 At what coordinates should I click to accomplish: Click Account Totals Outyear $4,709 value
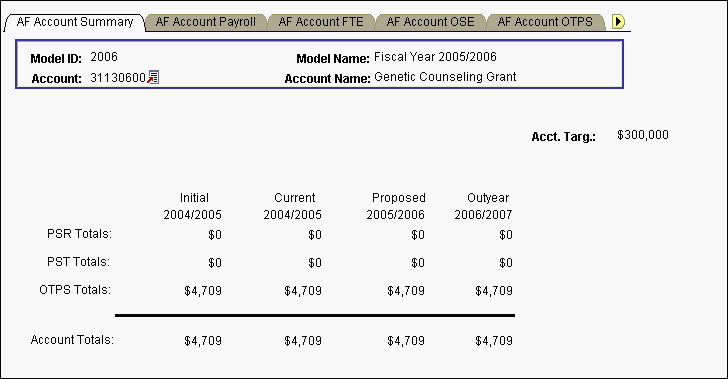(x=494, y=341)
